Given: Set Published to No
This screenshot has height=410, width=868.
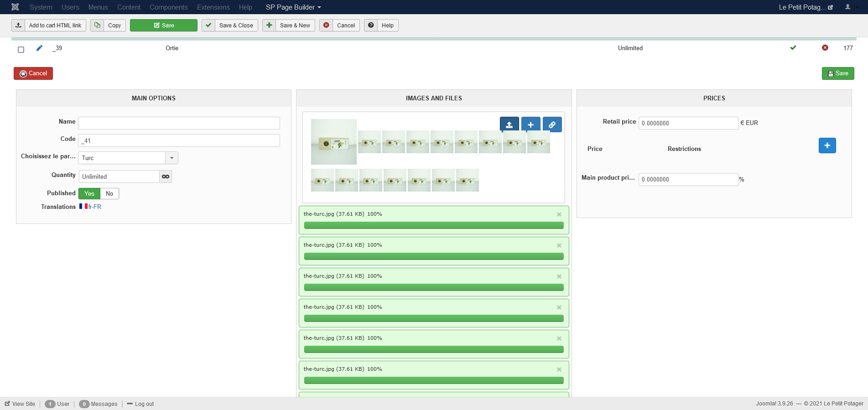Looking at the screenshot, I should pos(109,193).
